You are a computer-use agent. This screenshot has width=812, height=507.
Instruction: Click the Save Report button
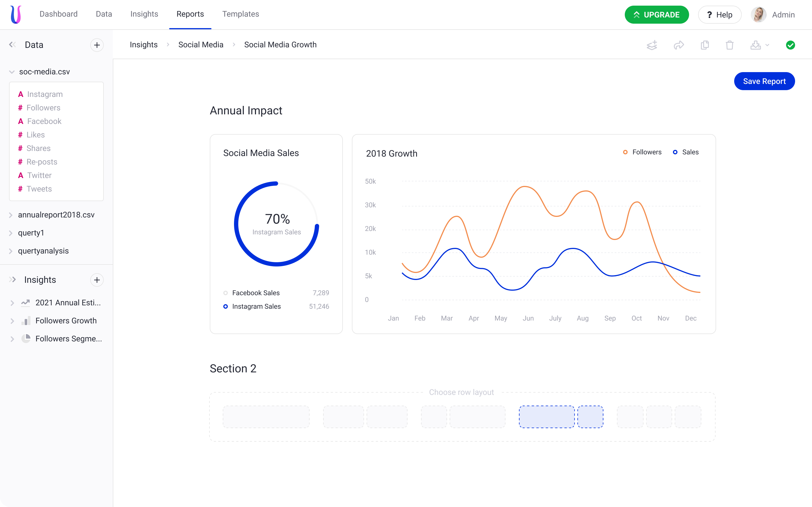tap(764, 81)
